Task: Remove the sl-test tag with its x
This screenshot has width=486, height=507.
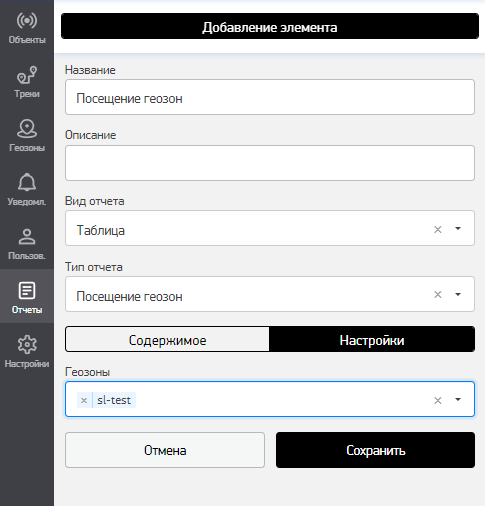Action: (84, 400)
